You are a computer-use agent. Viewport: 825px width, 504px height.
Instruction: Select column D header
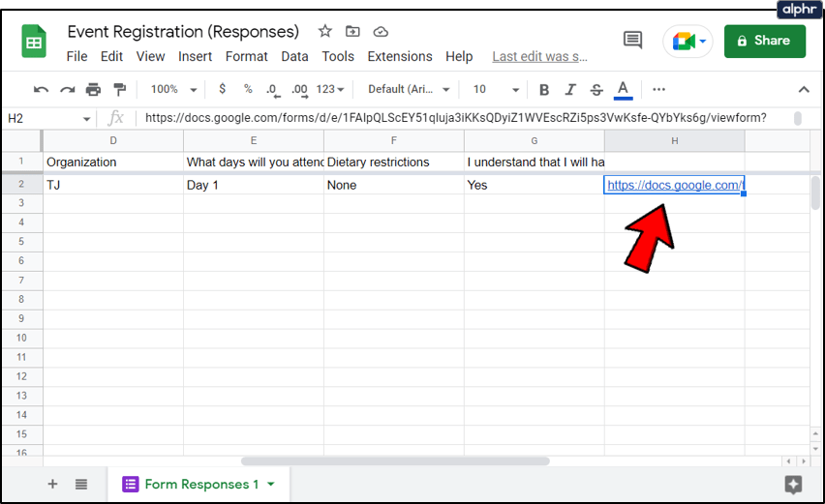(x=113, y=140)
